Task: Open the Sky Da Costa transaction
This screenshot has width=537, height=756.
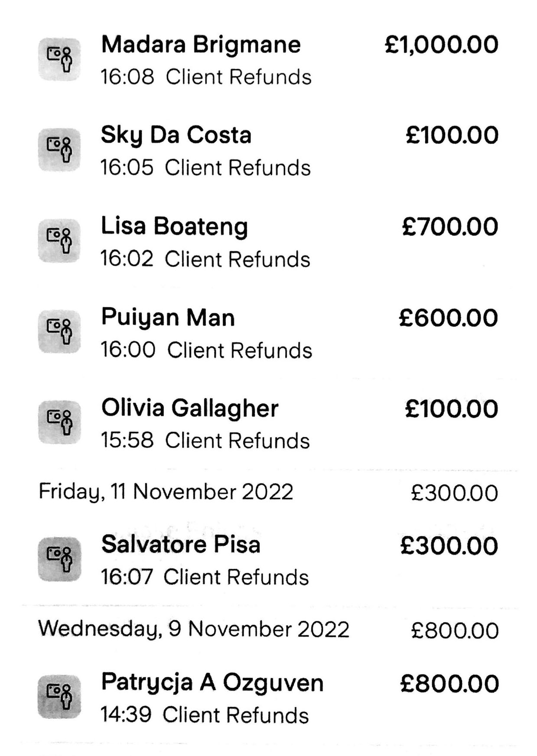Action: point(176,135)
